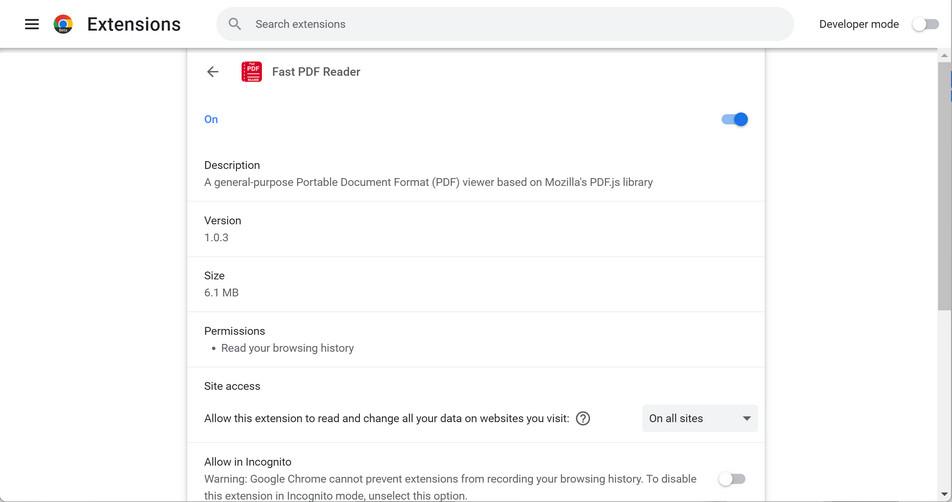This screenshot has width=952, height=502.
Task: Click the blue "On" status label
Action: [x=211, y=119]
